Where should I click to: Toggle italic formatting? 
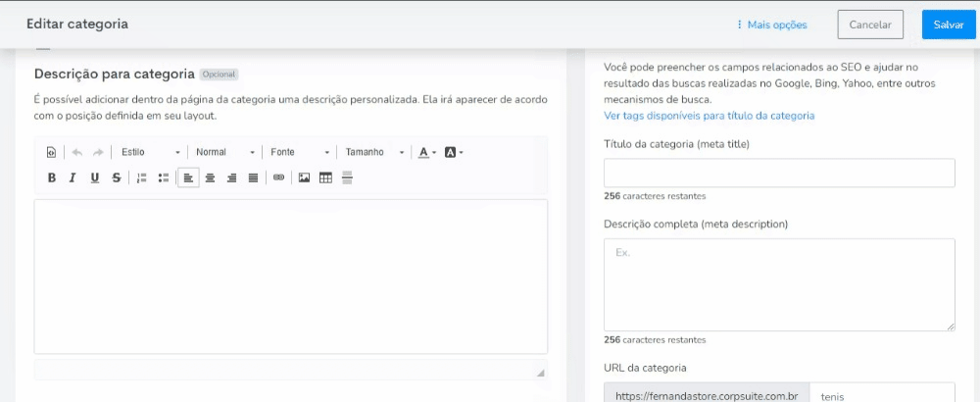pyautogui.click(x=73, y=178)
